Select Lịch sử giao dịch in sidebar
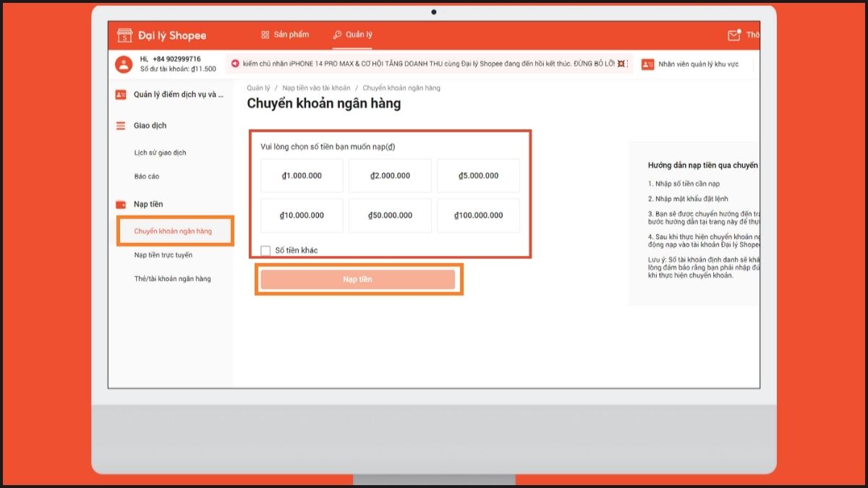The height and width of the screenshot is (488, 868). [x=160, y=153]
